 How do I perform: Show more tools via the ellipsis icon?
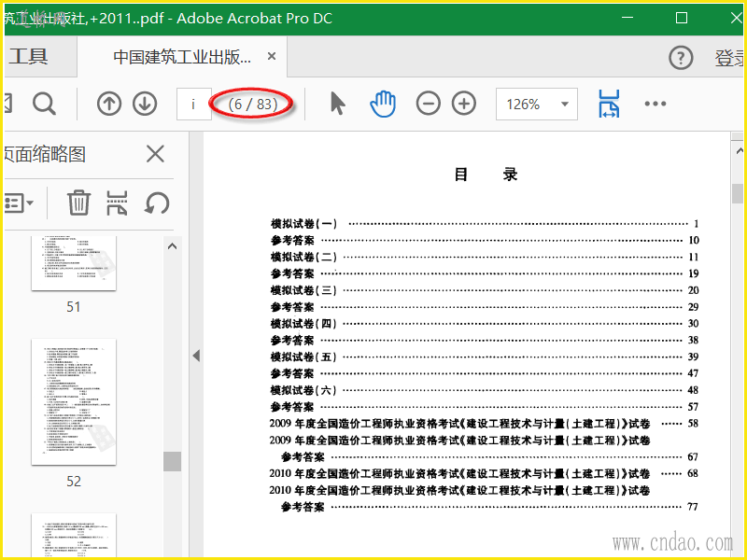(x=655, y=104)
